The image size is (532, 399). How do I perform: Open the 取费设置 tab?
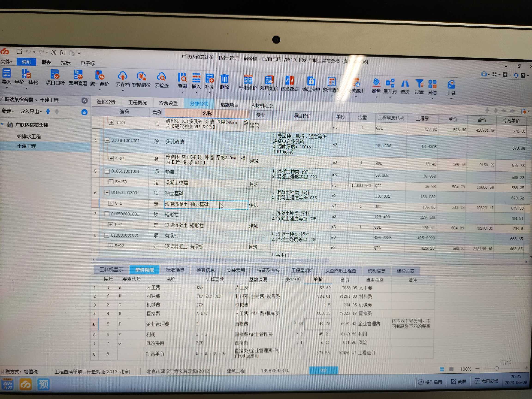click(168, 103)
